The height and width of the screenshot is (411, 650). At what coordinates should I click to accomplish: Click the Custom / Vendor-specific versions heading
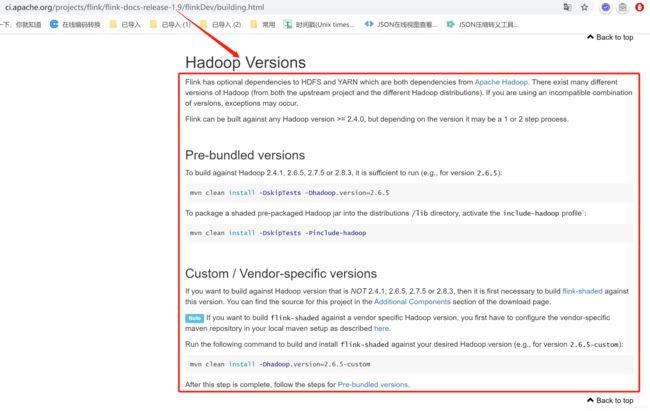pyautogui.click(x=281, y=274)
